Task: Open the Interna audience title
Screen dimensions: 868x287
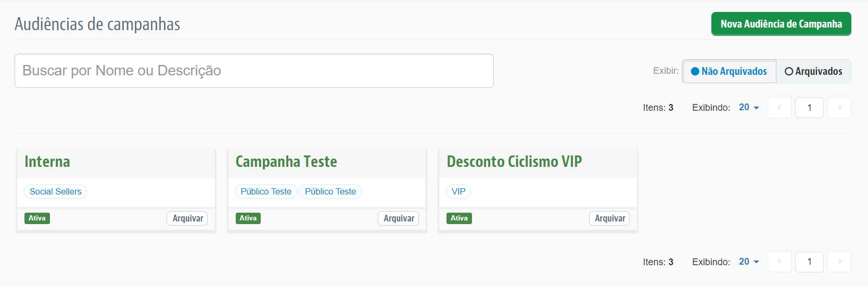Action: pyautogui.click(x=47, y=162)
